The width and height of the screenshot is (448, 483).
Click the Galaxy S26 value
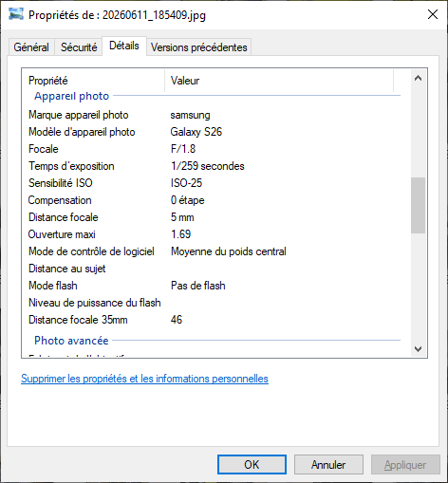[x=196, y=132]
